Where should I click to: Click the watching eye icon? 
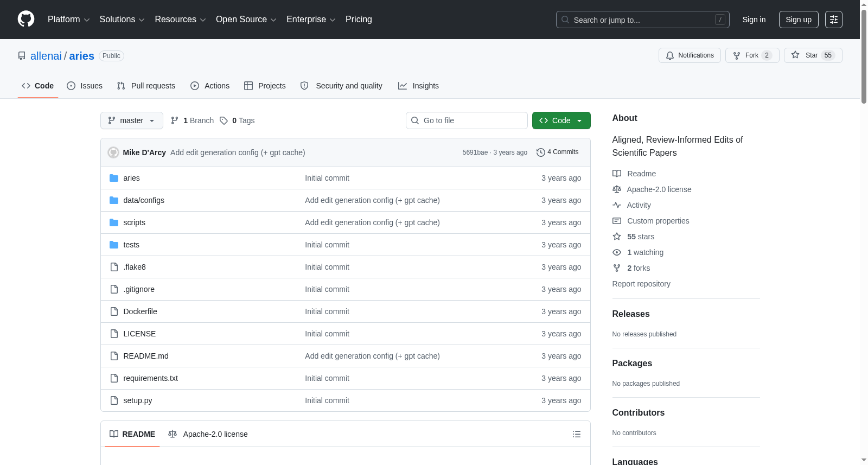pos(617,252)
